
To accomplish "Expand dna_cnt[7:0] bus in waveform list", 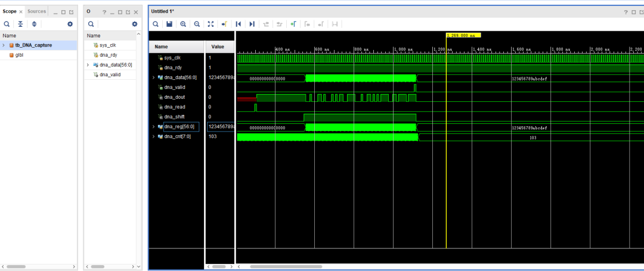I will point(154,136).
